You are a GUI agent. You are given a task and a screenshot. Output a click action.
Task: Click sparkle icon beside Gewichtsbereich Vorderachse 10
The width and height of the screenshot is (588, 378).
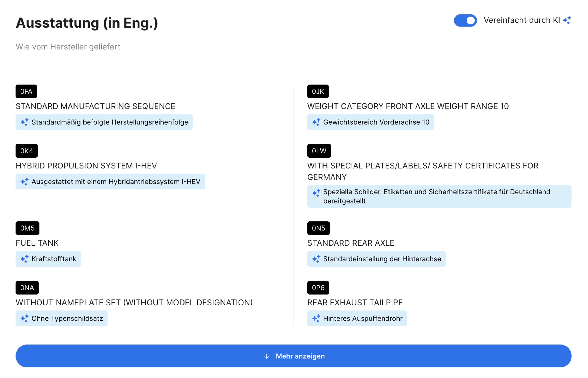316,122
